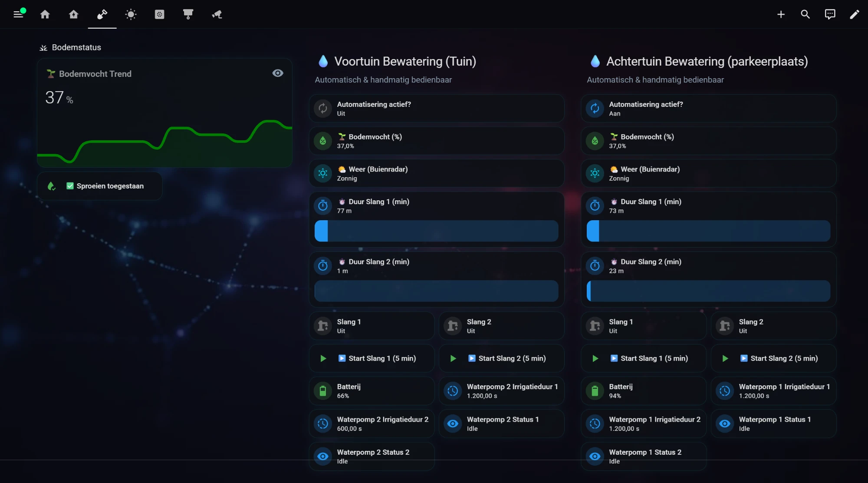
Task: Open the assistant chat icon
Action: [830, 14]
